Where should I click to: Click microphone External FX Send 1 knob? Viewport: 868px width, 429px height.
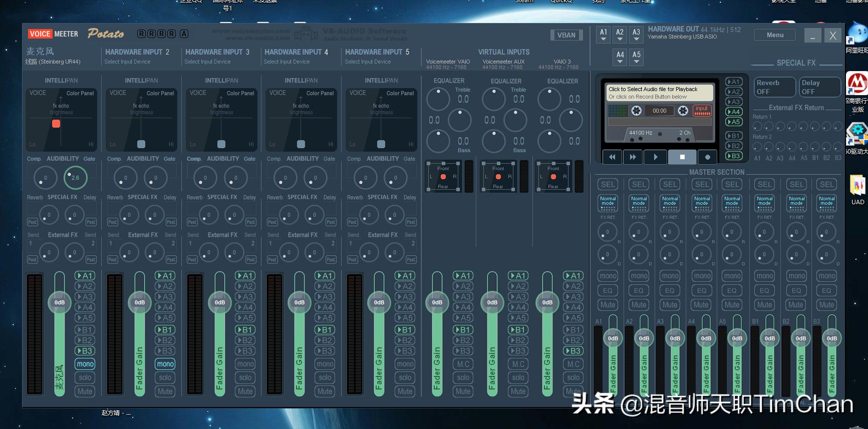(x=49, y=253)
